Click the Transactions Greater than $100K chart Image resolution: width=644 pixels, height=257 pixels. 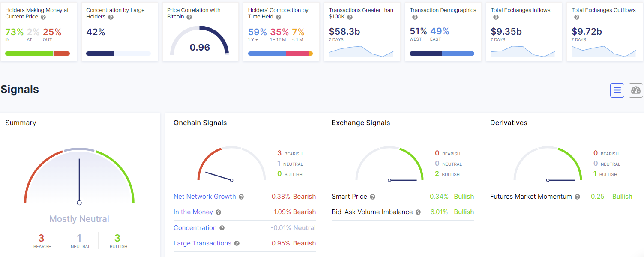(361, 51)
